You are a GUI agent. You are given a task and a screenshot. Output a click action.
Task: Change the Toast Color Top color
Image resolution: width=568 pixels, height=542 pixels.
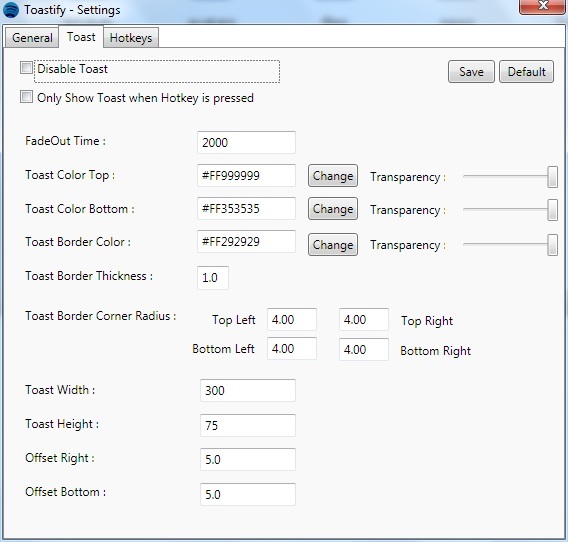point(333,176)
